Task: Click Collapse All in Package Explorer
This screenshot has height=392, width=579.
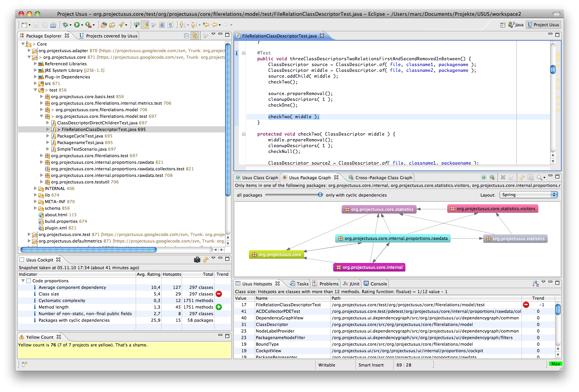Action: [187, 36]
